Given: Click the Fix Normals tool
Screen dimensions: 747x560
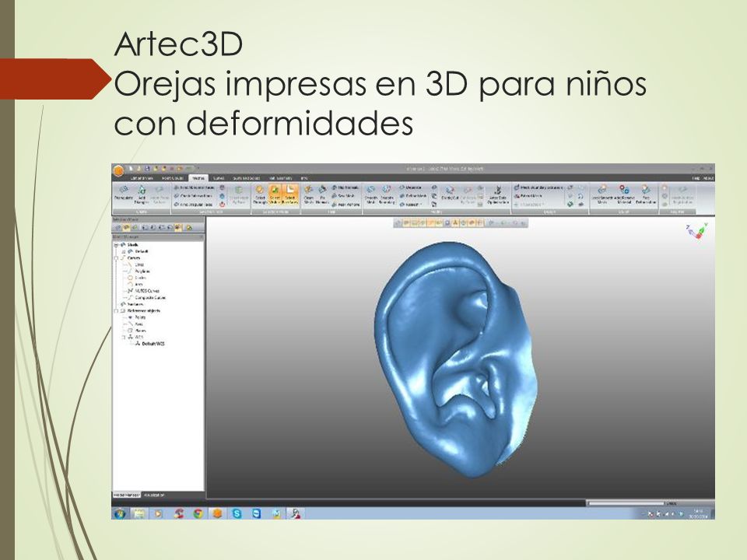Looking at the screenshot, I should pyautogui.click(x=322, y=194).
